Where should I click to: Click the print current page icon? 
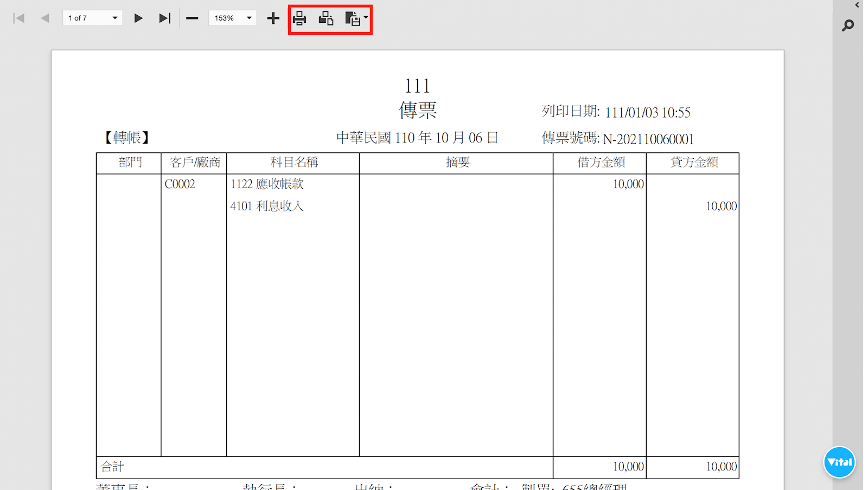click(326, 18)
